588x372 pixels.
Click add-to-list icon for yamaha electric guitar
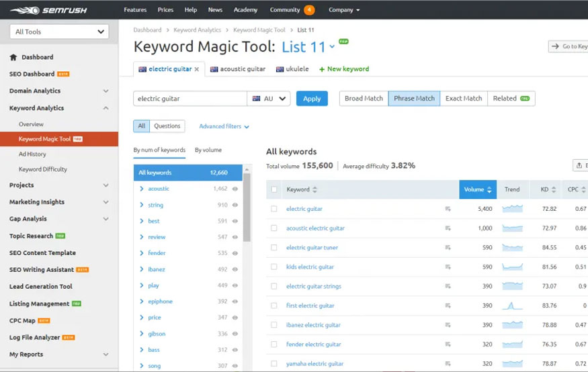[448, 363]
